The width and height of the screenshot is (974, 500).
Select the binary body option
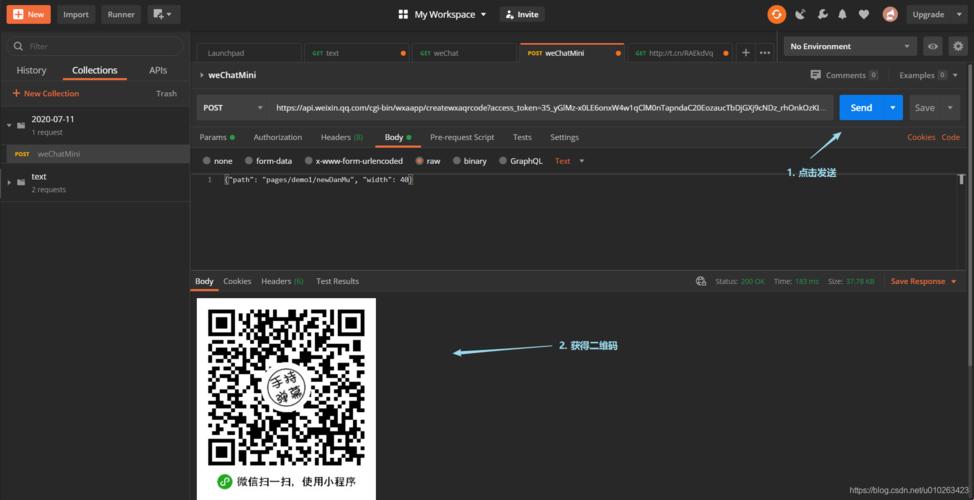pyautogui.click(x=470, y=161)
